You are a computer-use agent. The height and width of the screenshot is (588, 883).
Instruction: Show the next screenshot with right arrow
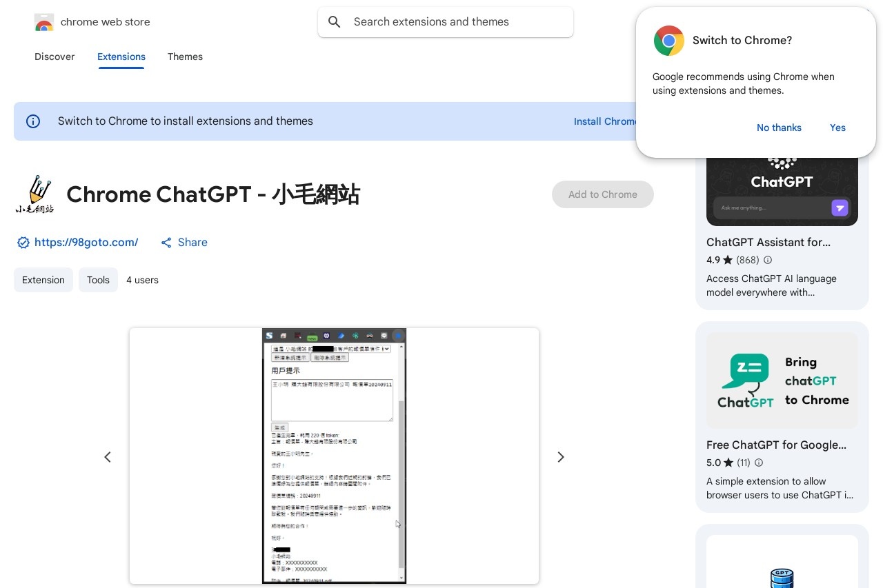(x=561, y=457)
